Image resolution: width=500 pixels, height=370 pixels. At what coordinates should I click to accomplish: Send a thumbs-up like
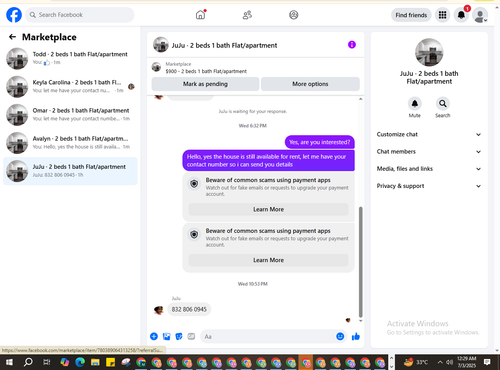click(356, 336)
